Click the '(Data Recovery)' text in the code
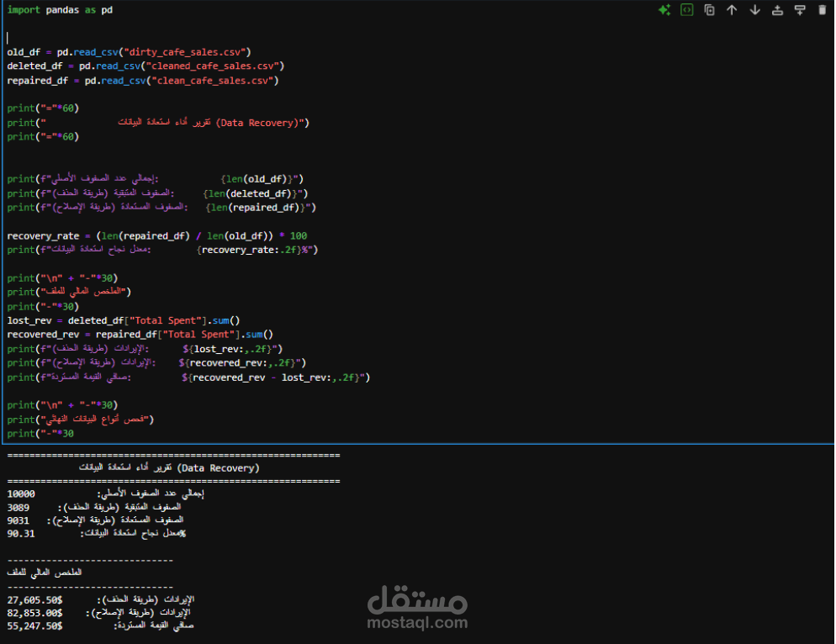This screenshot has height=644, width=836. (257, 123)
